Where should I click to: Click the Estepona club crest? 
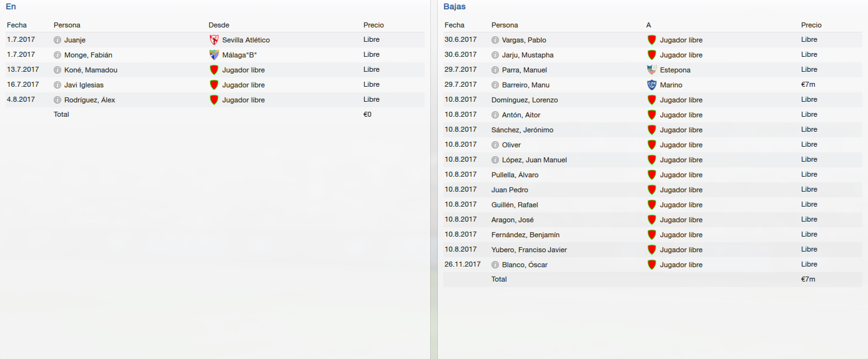652,70
